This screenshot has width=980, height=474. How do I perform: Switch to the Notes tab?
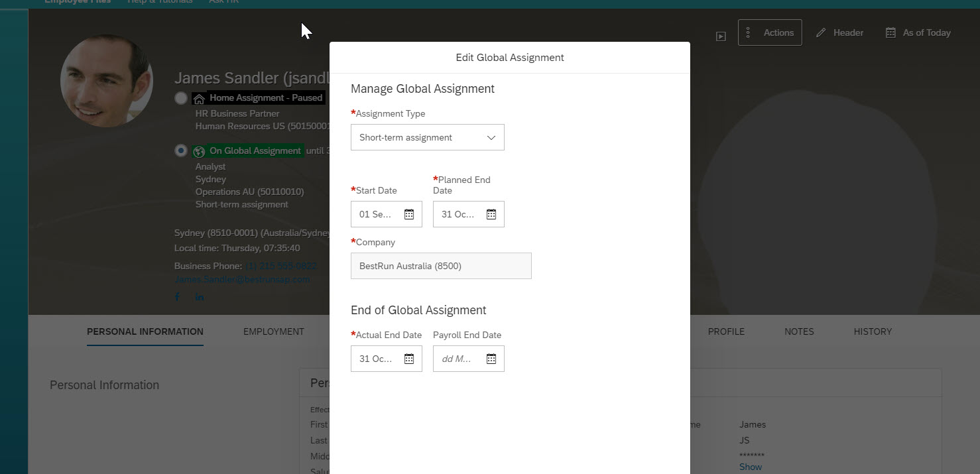pyautogui.click(x=799, y=331)
